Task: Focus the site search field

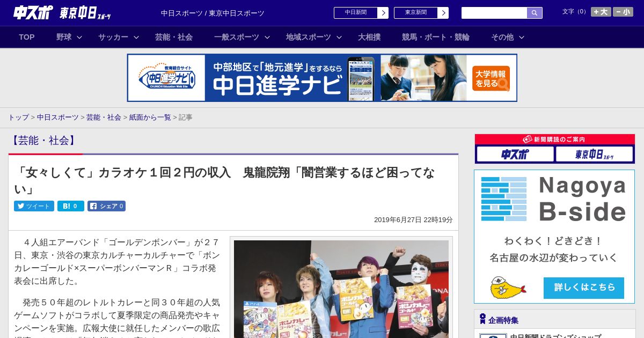Action: coord(494,13)
